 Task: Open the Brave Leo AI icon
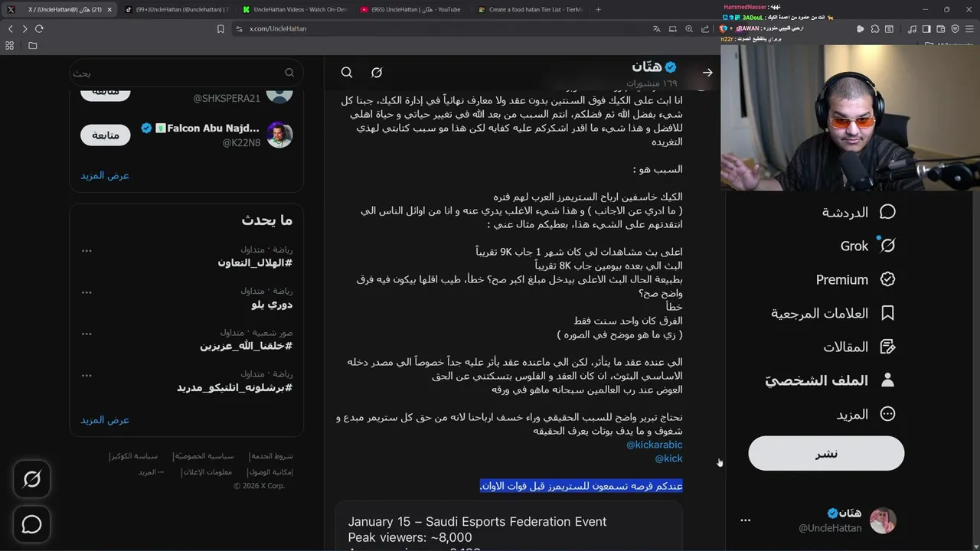pyautogui.click(x=861, y=29)
